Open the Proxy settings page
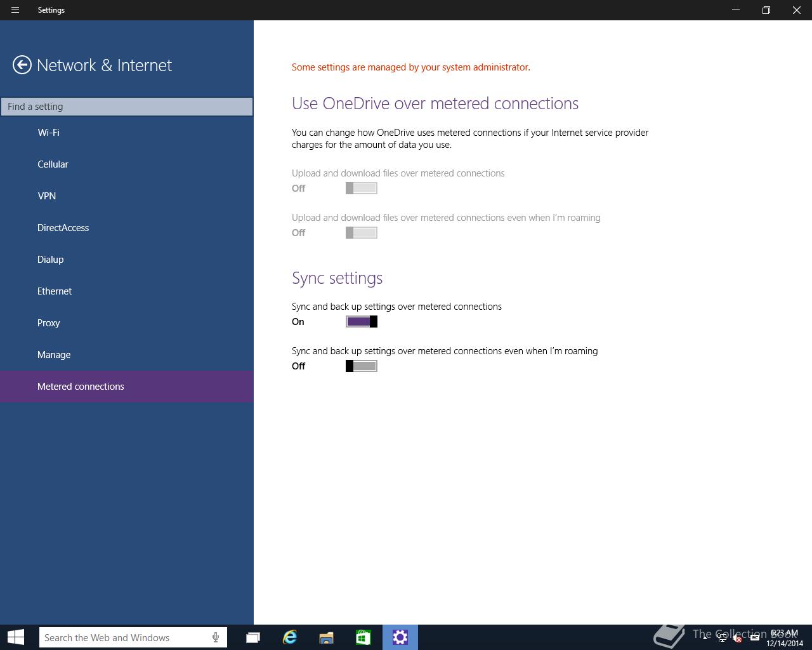The image size is (812, 650). [127, 323]
